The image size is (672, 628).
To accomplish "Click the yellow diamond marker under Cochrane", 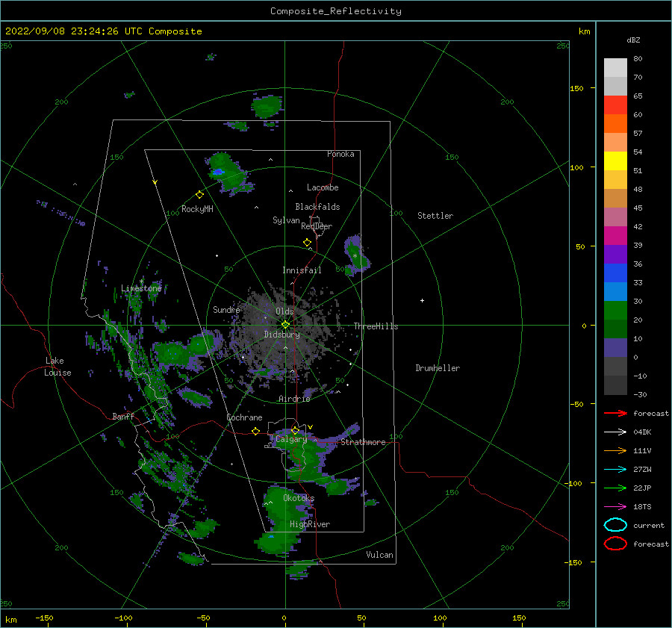I will tap(256, 431).
